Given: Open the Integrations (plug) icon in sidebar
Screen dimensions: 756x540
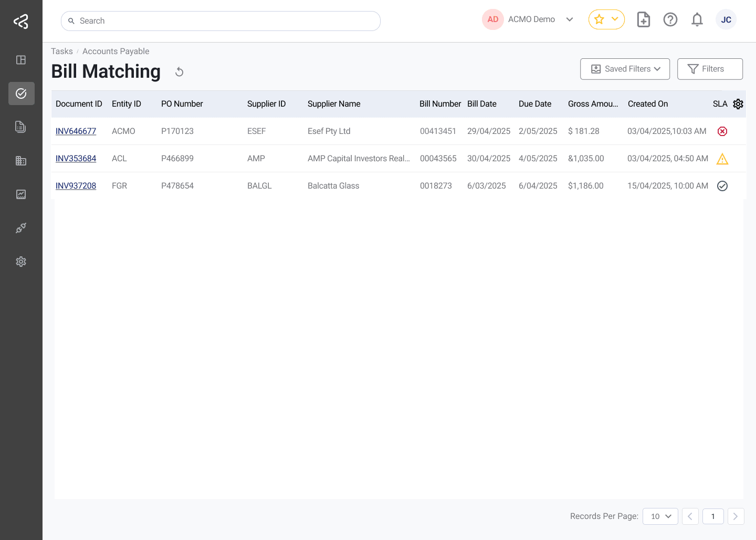Looking at the screenshot, I should (21, 228).
